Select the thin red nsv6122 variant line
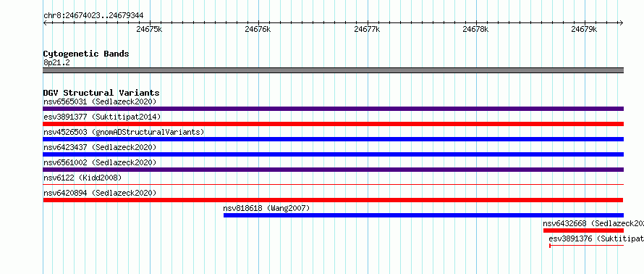The height and width of the screenshot is (274, 644). click(x=334, y=185)
